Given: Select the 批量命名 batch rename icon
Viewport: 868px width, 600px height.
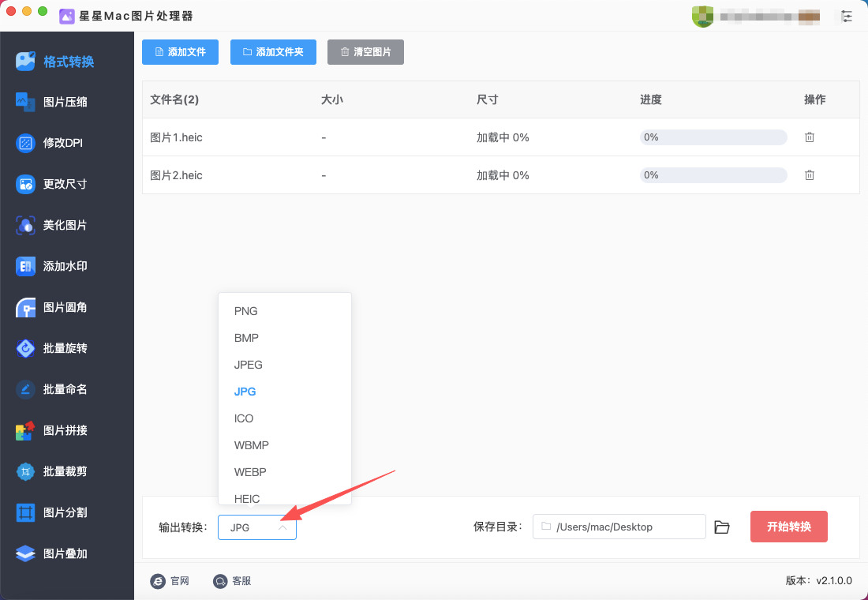Looking at the screenshot, I should [x=25, y=389].
